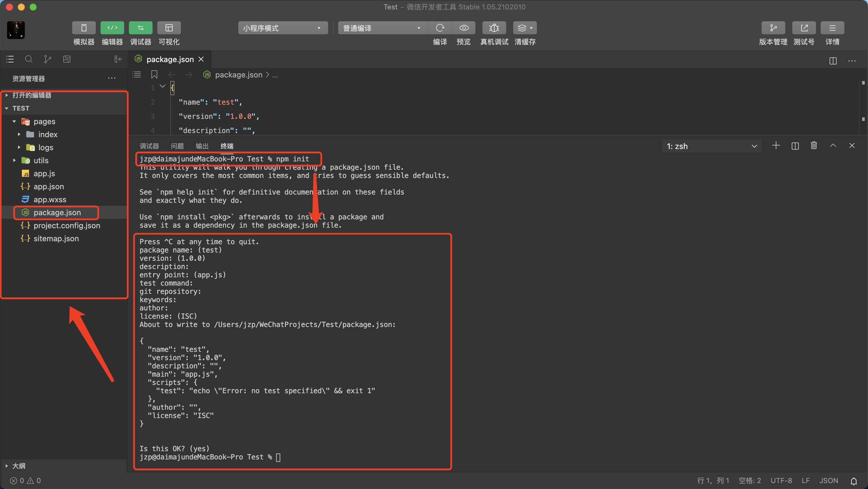Switch to the 调试器 panel tab
The height and width of the screenshot is (489, 868).
coord(149,146)
